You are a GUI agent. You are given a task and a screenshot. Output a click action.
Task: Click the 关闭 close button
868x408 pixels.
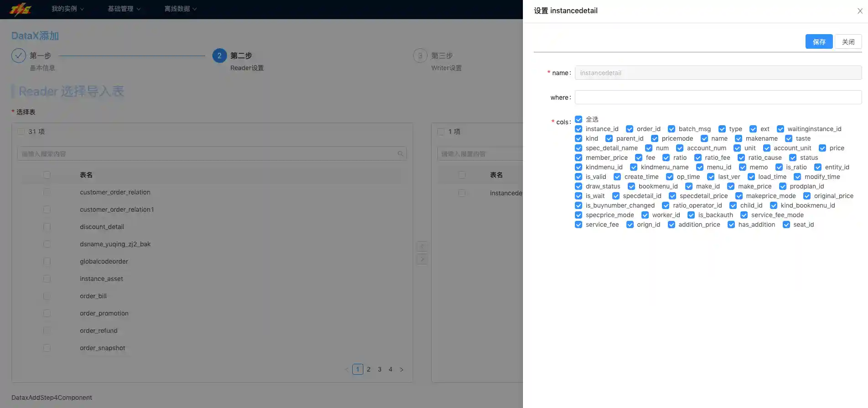848,41
